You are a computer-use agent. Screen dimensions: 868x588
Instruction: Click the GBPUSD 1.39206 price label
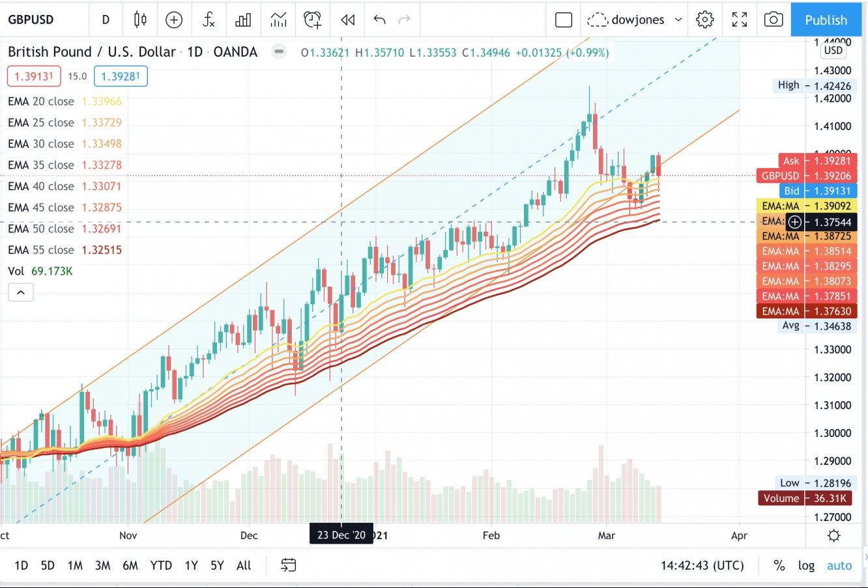(x=807, y=176)
